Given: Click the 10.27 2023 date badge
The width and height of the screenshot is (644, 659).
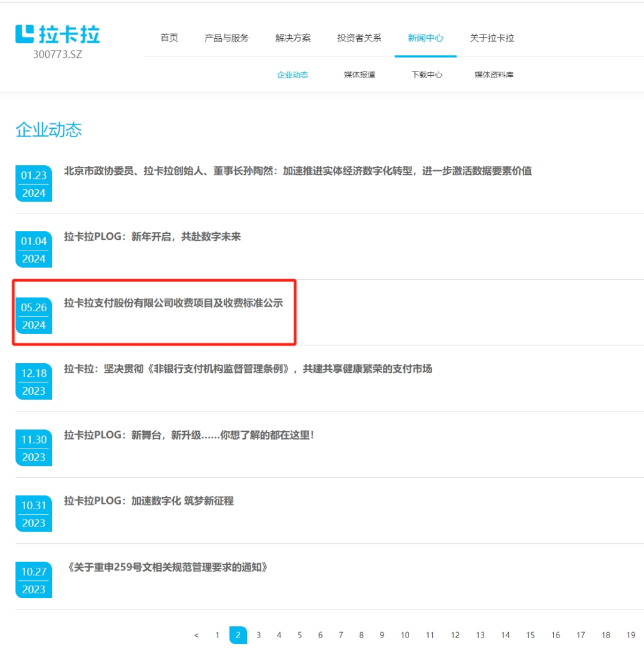Looking at the screenshot, I should (33, 580).
